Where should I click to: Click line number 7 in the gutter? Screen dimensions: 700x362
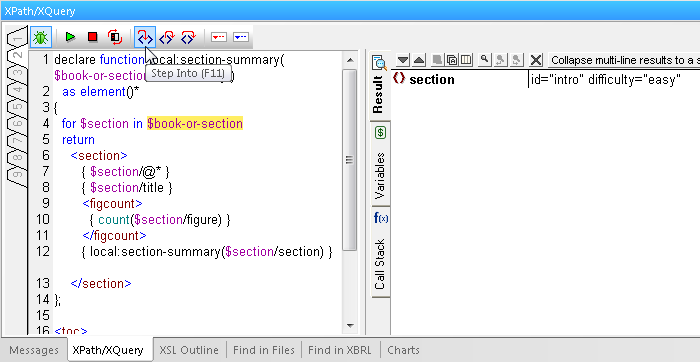click(46, 172)
